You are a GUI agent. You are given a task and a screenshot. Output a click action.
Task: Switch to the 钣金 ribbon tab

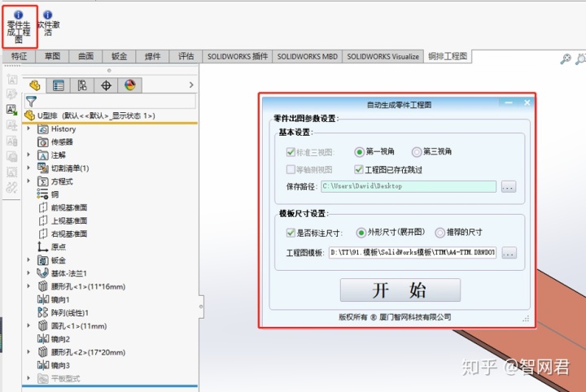[x=119, y=56]
